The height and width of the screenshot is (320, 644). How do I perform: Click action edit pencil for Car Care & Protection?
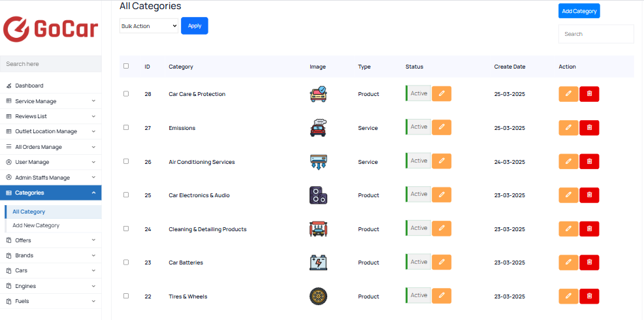point(568,94)
